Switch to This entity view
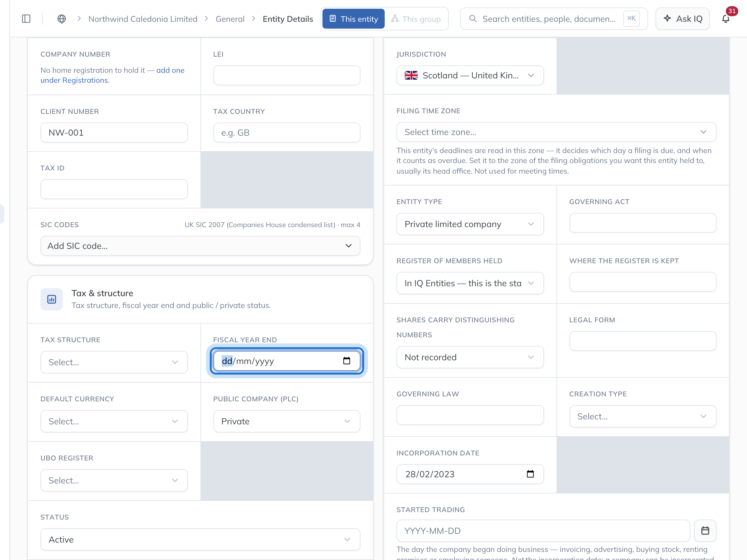 (x=353, y=19)
